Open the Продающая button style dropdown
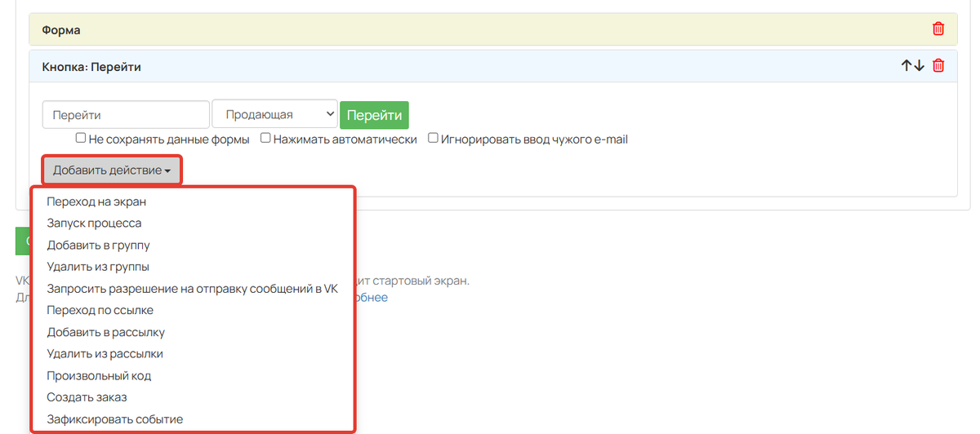The image size is (980, 434). coord(274,115)
